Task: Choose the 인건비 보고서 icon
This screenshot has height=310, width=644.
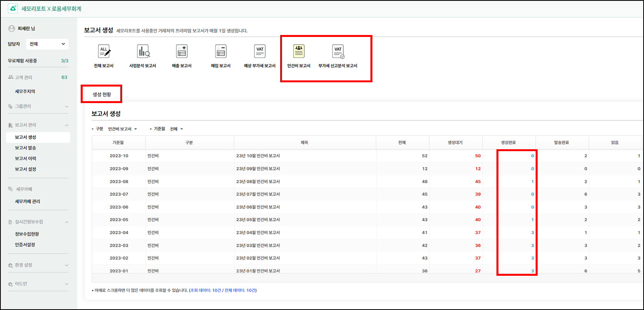Action: (x=299, y=52)
